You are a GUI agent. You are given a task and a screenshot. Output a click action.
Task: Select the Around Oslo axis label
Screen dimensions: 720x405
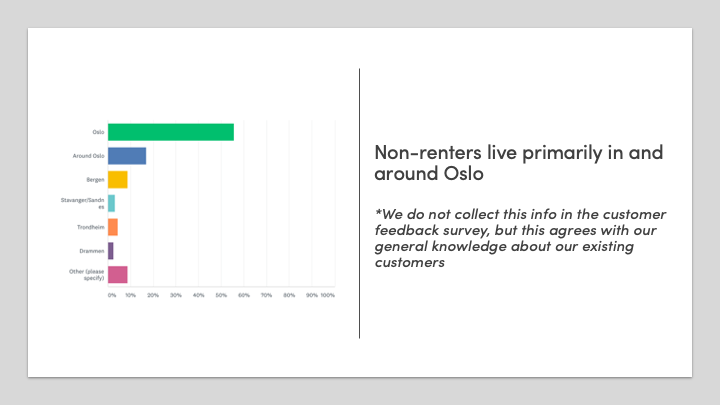point(89,156)
